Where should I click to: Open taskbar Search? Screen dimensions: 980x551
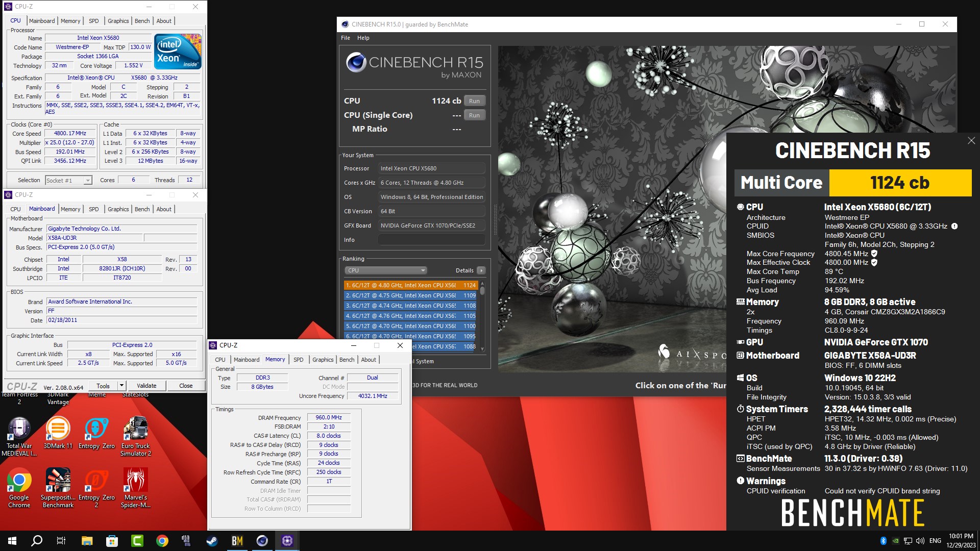coord(37,541)
